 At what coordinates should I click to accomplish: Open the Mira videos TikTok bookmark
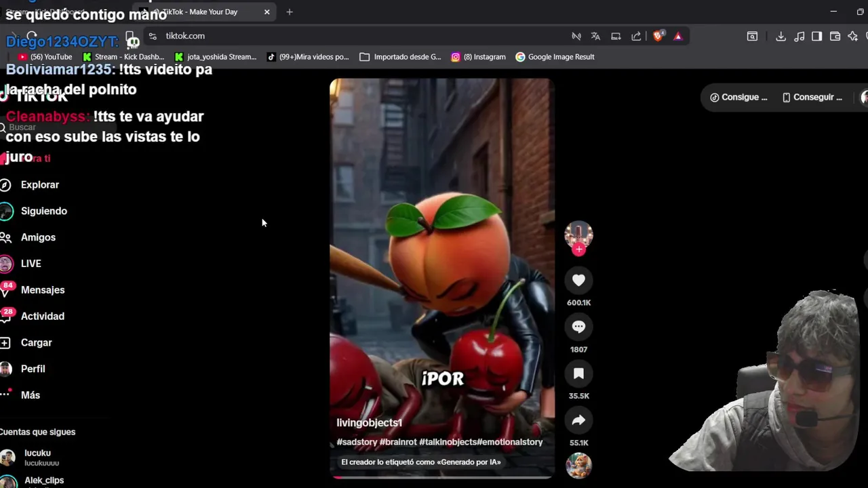coord(308,57)
